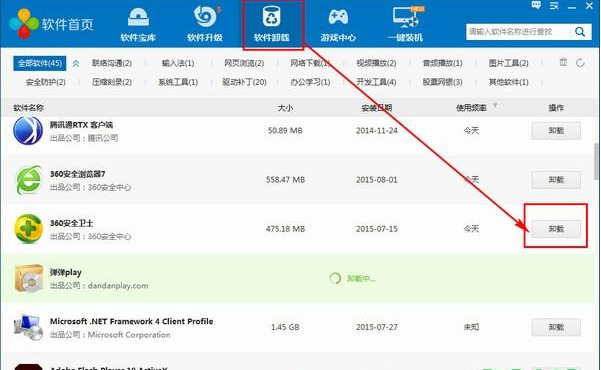Select the 全部软件(45) category
The width and height of the screenshot is (601, 370).
click(x=40, y=63)
